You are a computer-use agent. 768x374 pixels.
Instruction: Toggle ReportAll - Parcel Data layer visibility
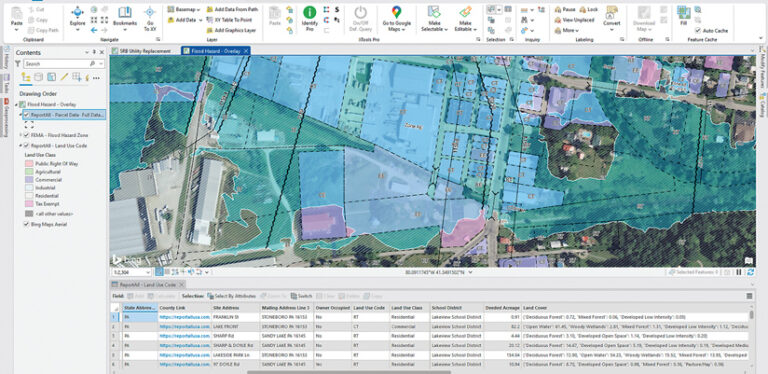tap(26, 115)
